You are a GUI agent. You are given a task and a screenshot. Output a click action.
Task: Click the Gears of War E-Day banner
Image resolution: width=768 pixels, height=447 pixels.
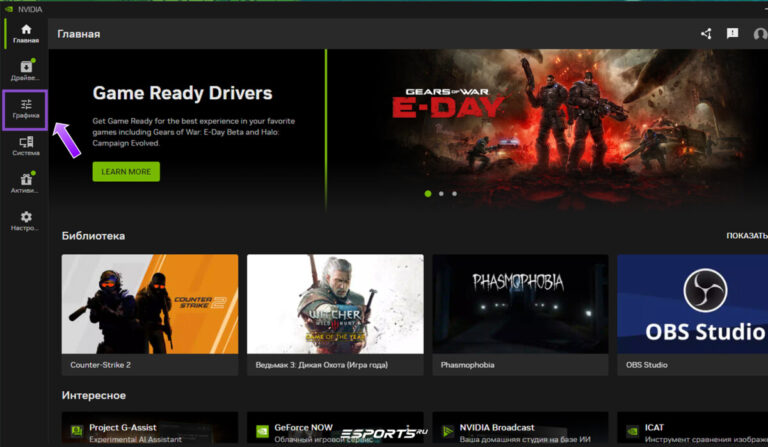click(548, 130)
